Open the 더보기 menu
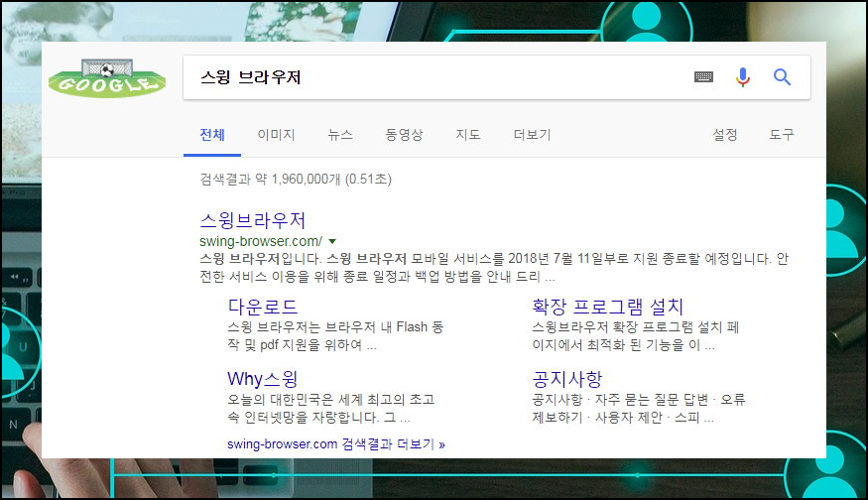The image size is (868, 500). (532, 135)
